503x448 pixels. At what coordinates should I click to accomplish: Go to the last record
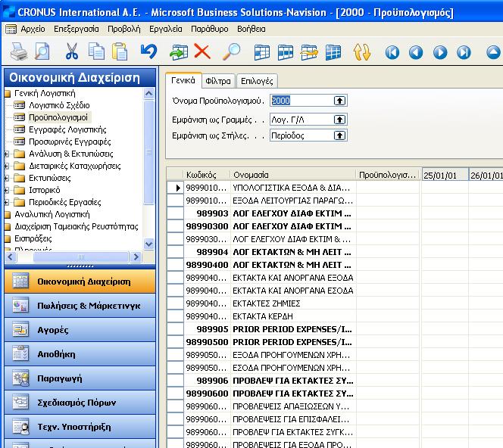click(x=464, y=52)
